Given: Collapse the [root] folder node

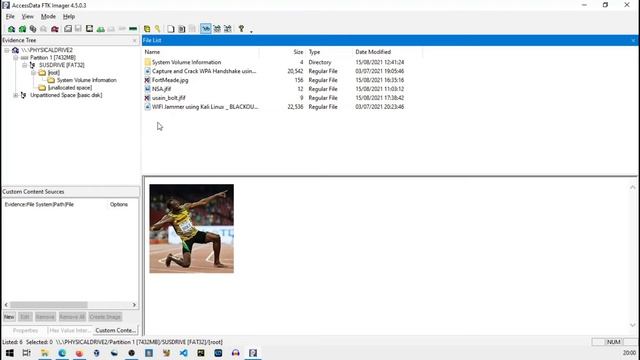Looking at the screenshot, I should coord(33,73).
